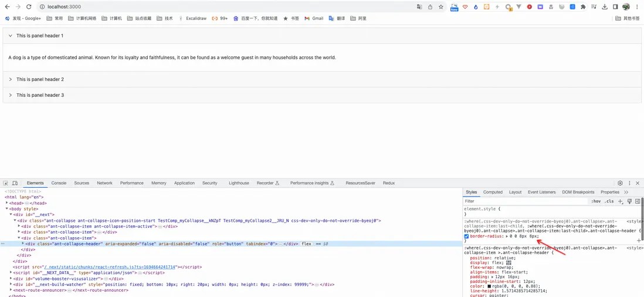Open DevTools customize three-dot menu

[629, 183]
